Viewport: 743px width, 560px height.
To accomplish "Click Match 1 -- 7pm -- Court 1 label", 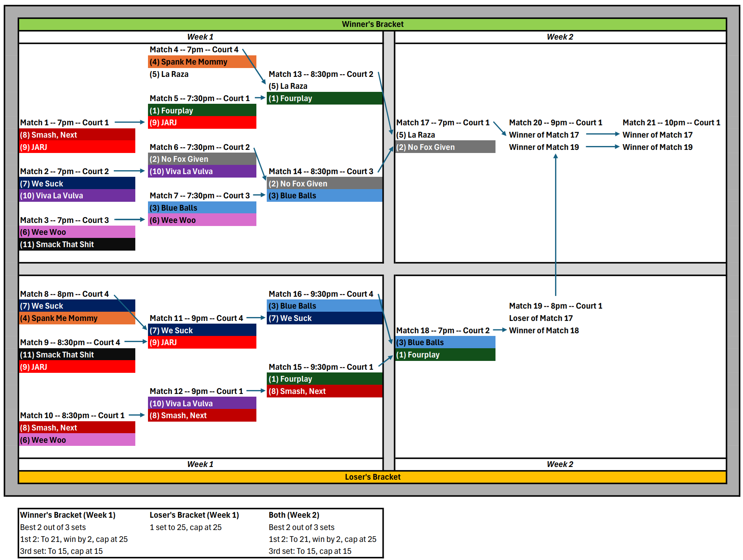I will click(x=64, y=123).
